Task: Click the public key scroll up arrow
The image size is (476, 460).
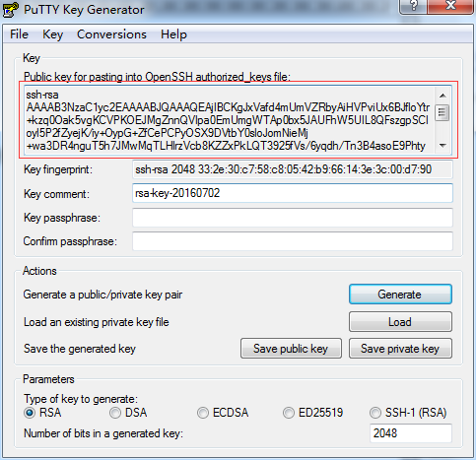Action: (x=442, y=96)
